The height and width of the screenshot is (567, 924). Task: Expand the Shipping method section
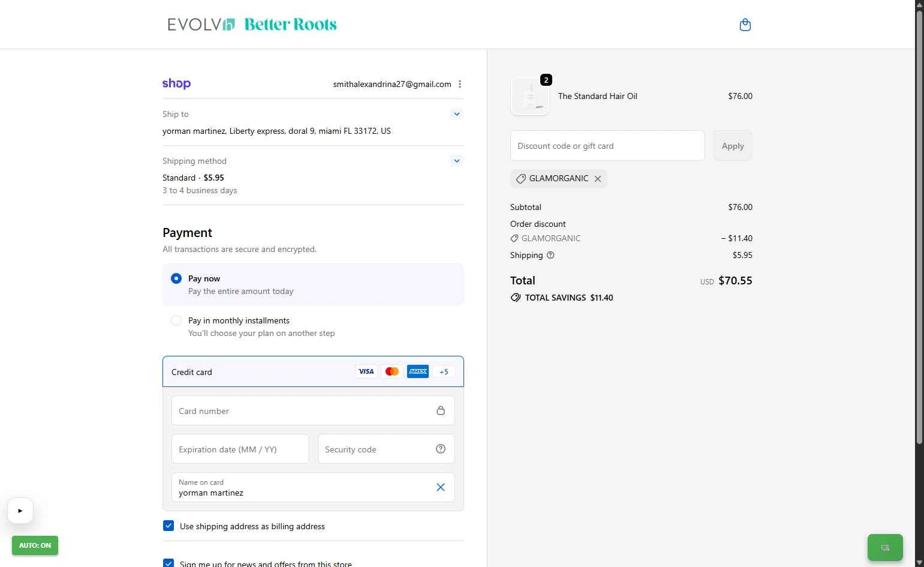tap(457, 161)
